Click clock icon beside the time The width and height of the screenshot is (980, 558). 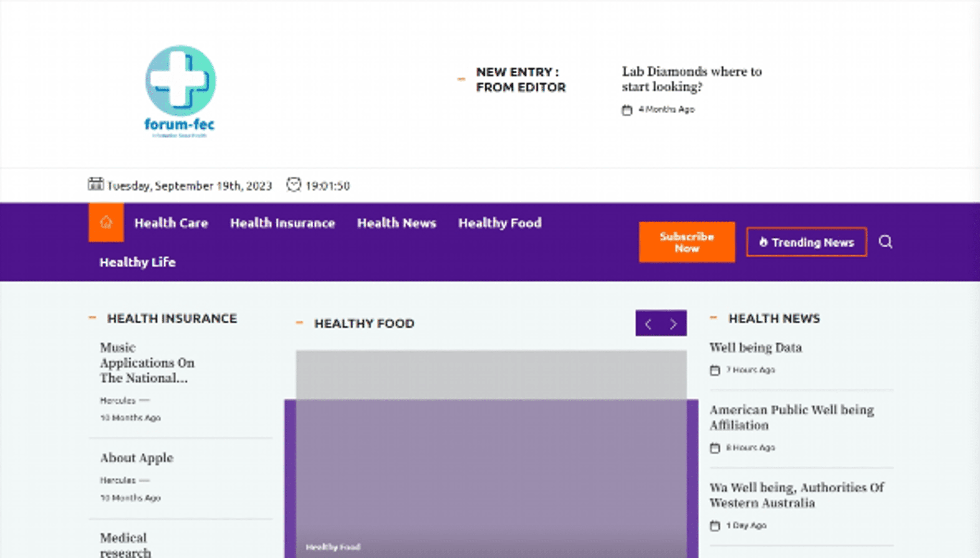294,184
